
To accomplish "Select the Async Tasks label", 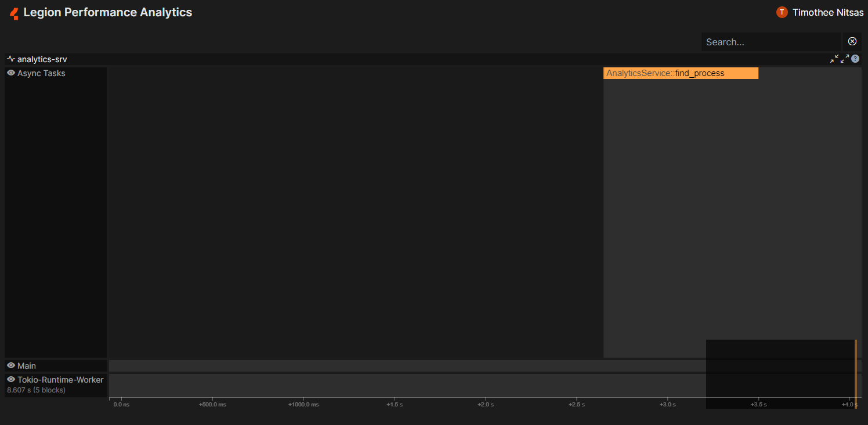I will 41,73.
